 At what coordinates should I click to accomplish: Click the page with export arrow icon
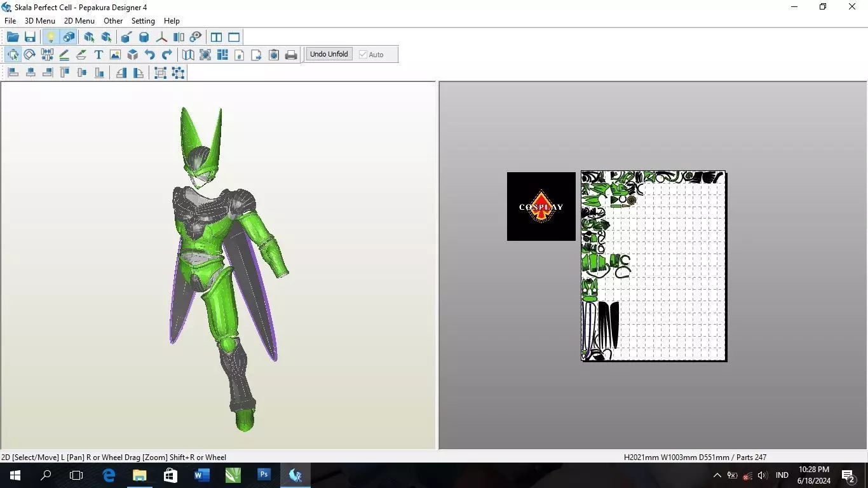257,55
